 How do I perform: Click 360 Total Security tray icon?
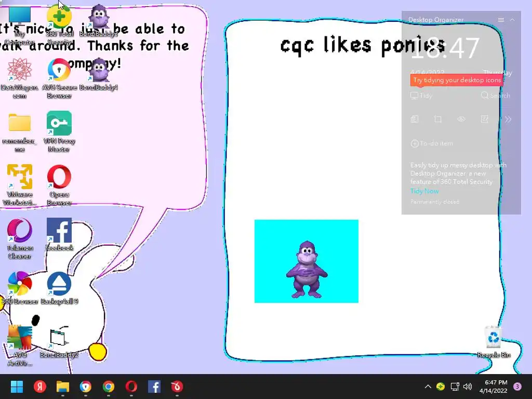click(441, 387)
